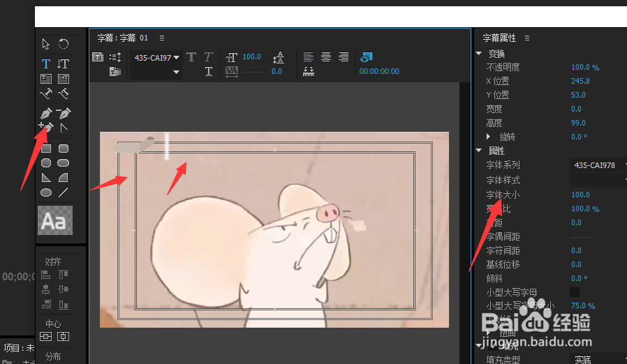
Task: Align objects vertically to the bottom
Action: click(x=63, y=305)
